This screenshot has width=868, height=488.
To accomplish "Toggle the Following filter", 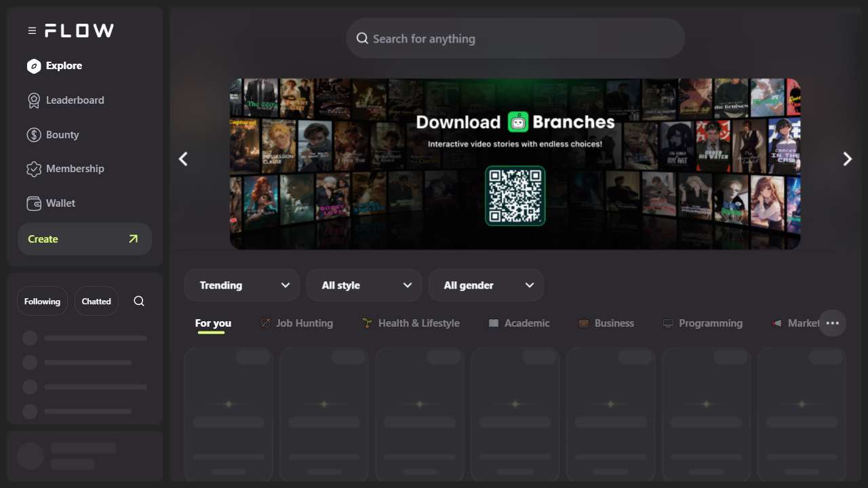I will coord(42,302).
